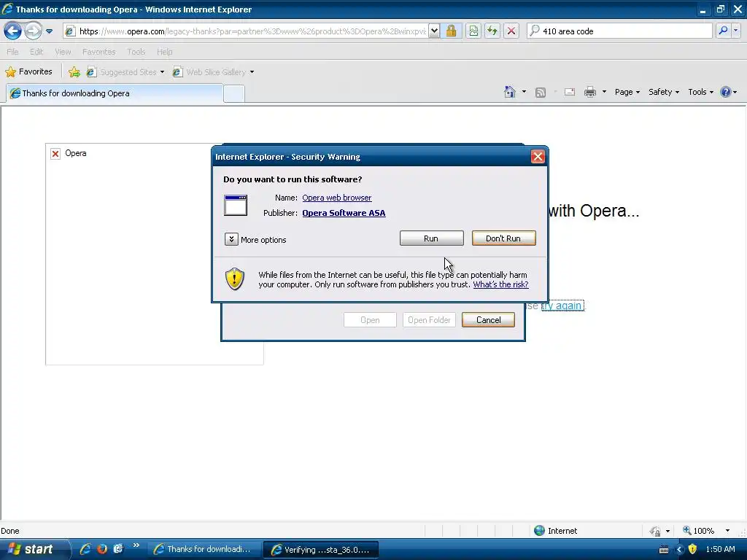Open the zoom level 100% dropdown
747x560 pixels.
click(x=727, y=531)
